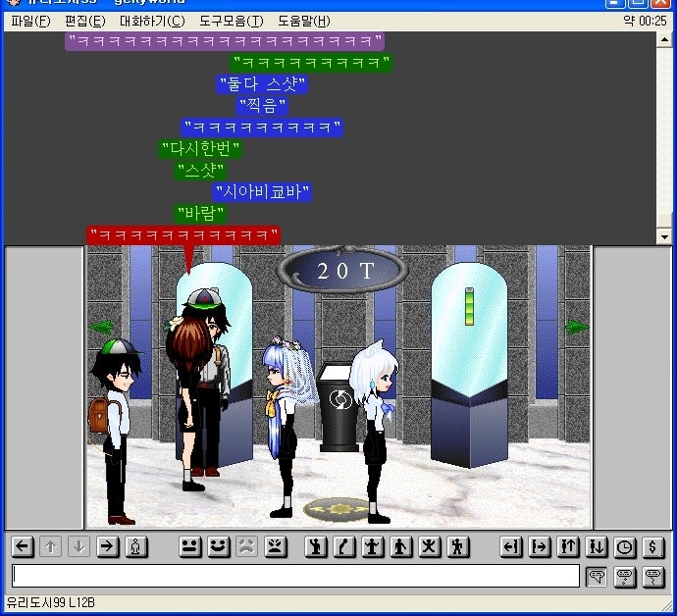Click the chat message text input field
This screenshot has width=677, height=616.
coord(294,577)
